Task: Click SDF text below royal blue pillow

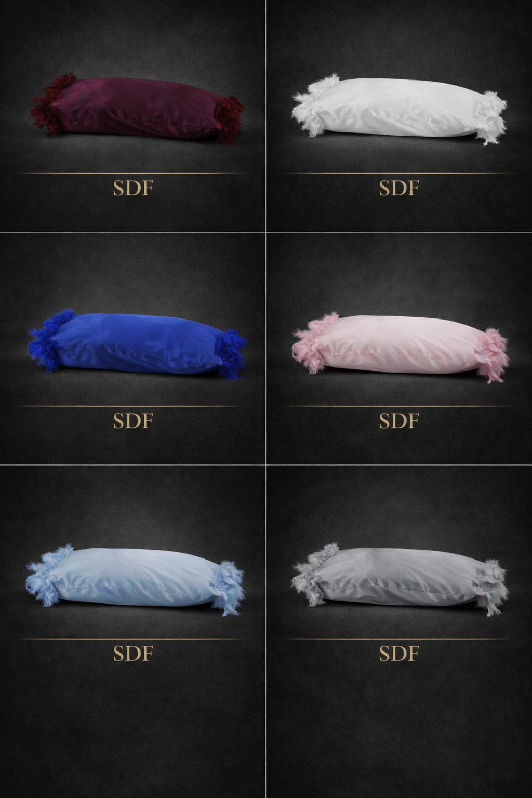Action: [133, 421]
